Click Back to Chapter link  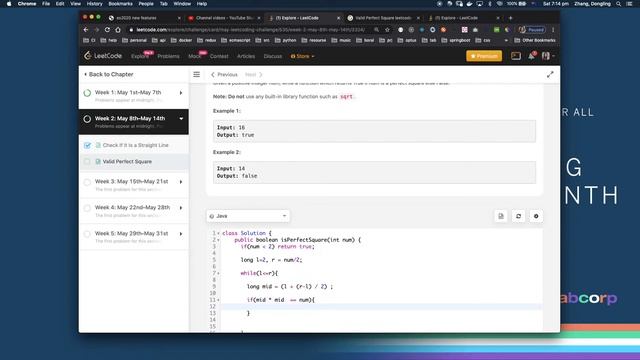(x=109, y=74)
